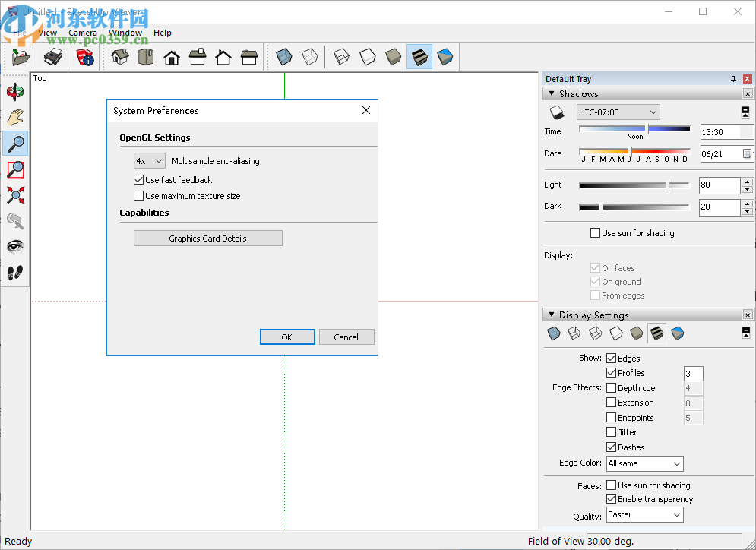The height and width of the screenshot is (550, 756).
Task: Select the Orbit tool
Action: 15,91
